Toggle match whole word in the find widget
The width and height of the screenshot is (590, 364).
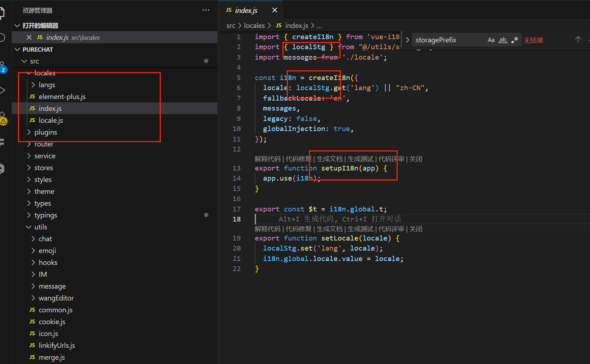click(503, 40)
